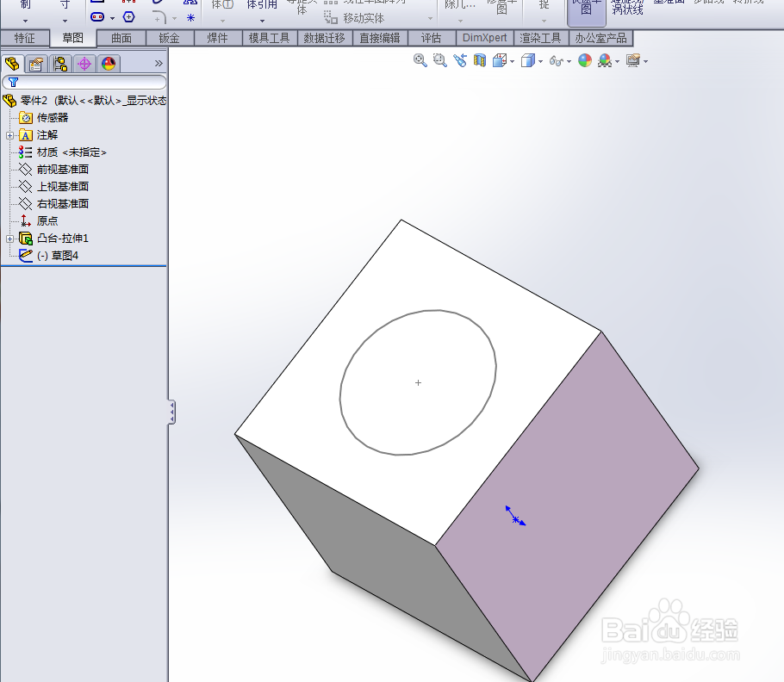Click the Move Entities icon
This screenshot has height=682, width=784.
(x=330, y=18)
